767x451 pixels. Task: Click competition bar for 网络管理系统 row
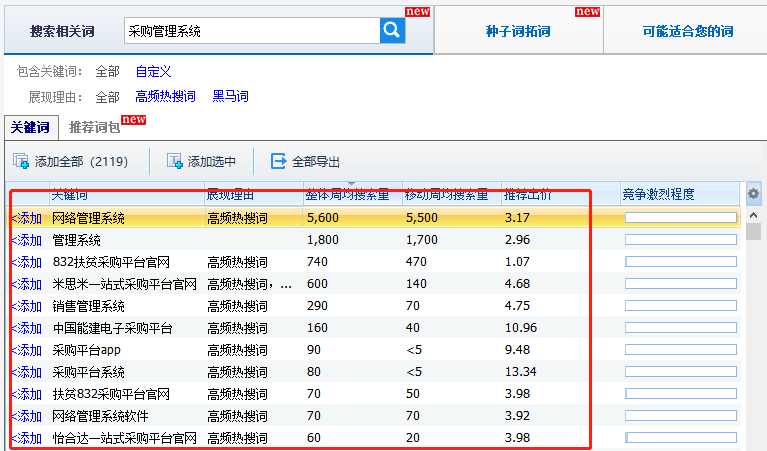[x=680, y=218]
